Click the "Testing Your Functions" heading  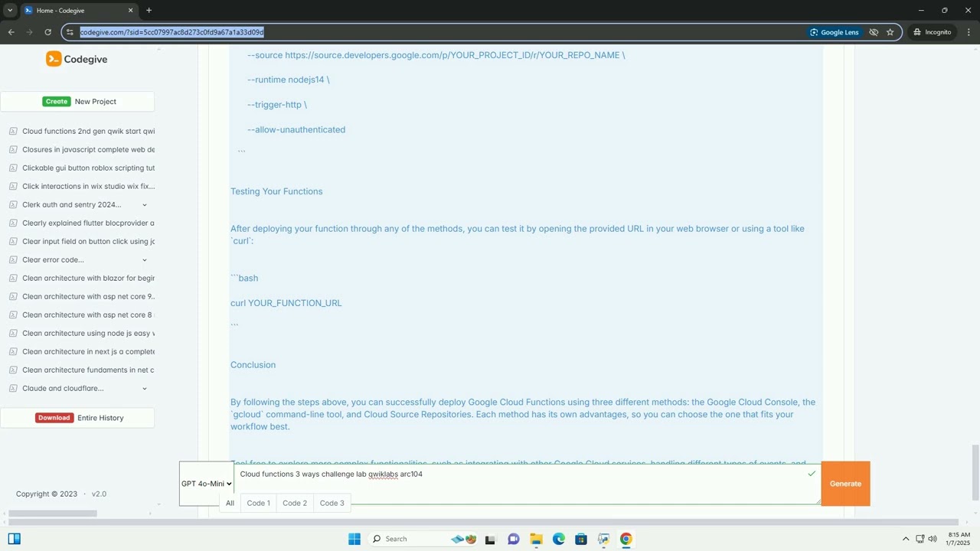276,191
